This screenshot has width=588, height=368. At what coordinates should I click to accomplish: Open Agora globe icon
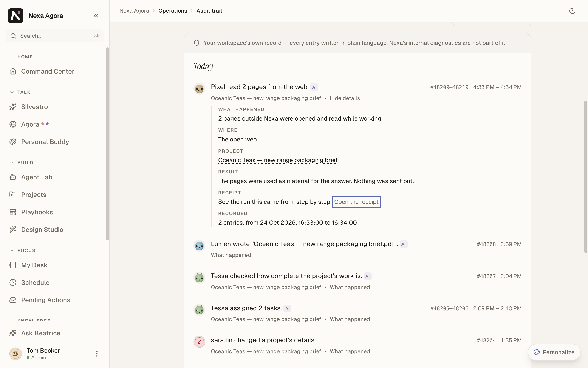click(13, 124)
